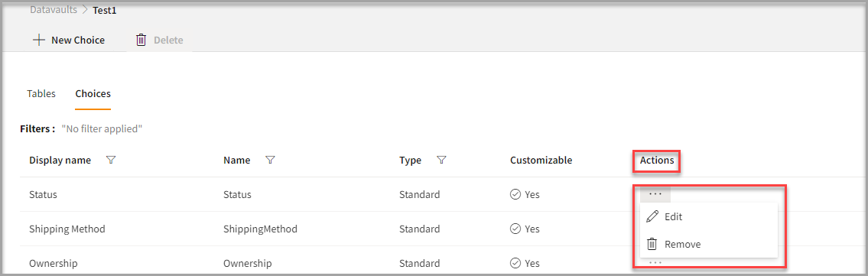Click the trash icon beside Remove
868x276 pixels.
click(x=652, y=244)
